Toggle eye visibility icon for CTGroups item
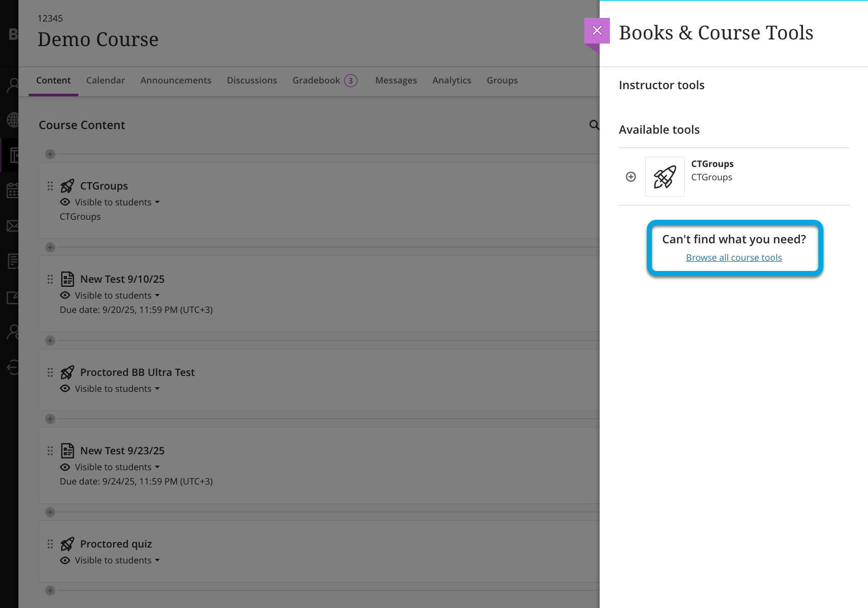Viewport: 868px width, 608px height. pos(65,202)
